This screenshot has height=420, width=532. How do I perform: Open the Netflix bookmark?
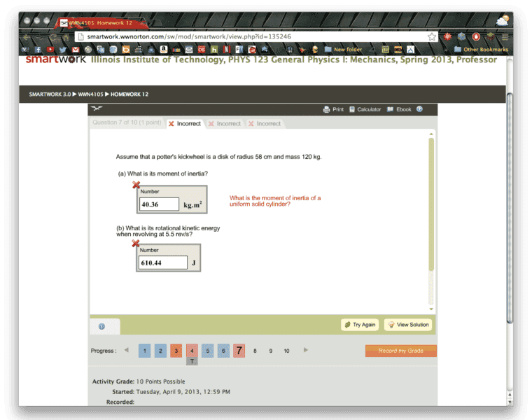click(x=227, y=50)
